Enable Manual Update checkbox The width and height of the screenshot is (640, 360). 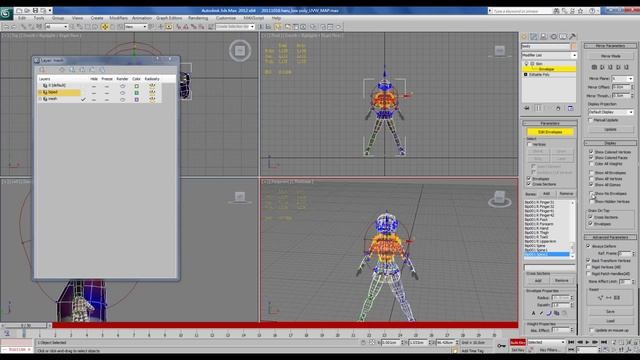(x=591, y=120)
